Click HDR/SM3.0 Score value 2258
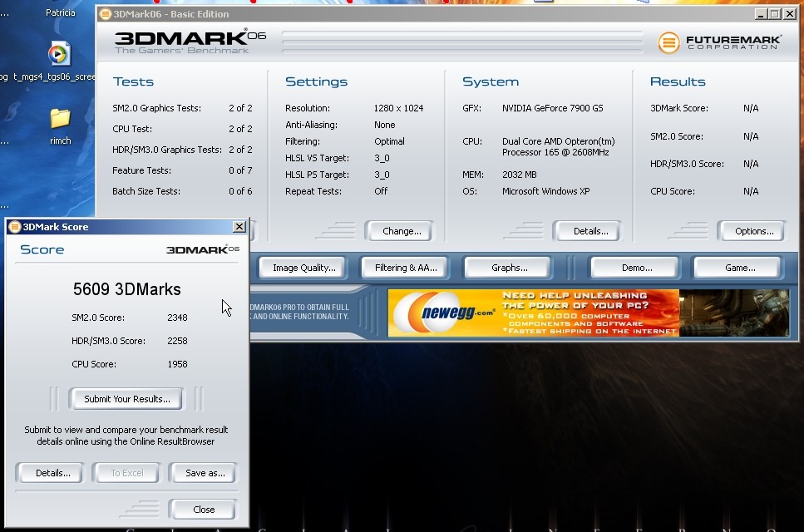The width and height of the screenshot is (804, 532). point(177,341)
